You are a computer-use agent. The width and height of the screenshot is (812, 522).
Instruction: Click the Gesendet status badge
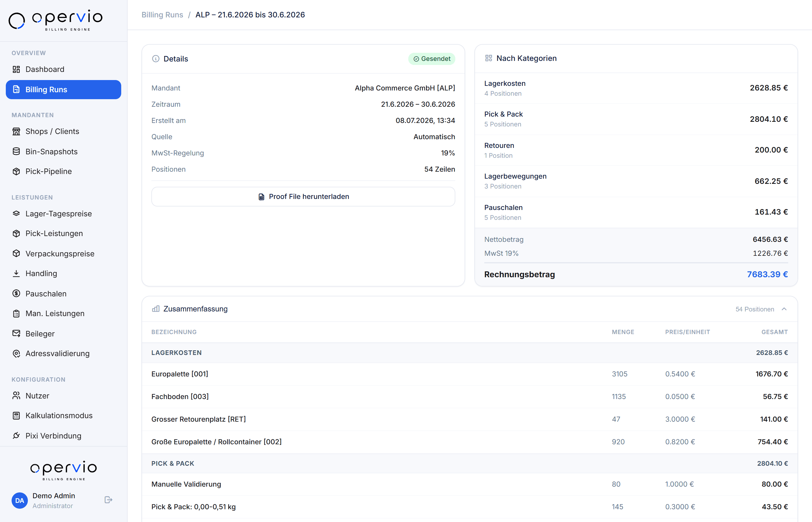[x=432, y=59]
